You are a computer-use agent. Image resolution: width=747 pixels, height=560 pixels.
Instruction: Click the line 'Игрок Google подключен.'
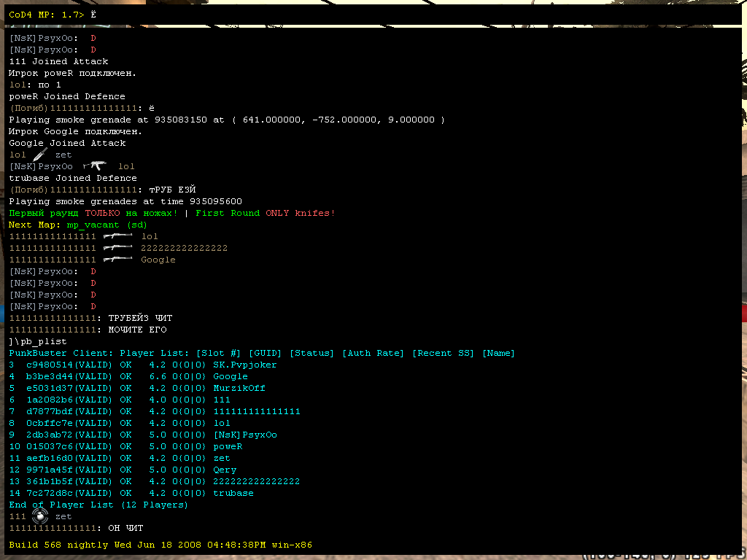(x=75, y=131)
